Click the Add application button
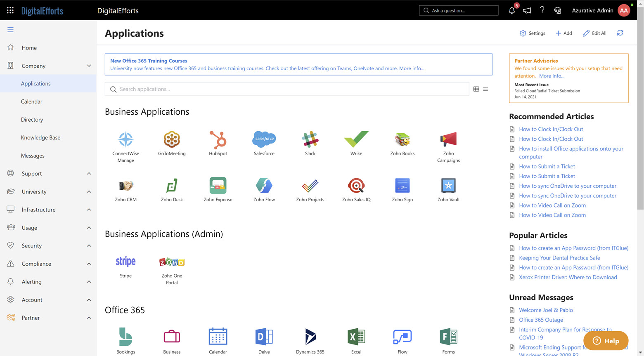Image resolution: width=644 pixels, height=356 pixels. [563, 33]
